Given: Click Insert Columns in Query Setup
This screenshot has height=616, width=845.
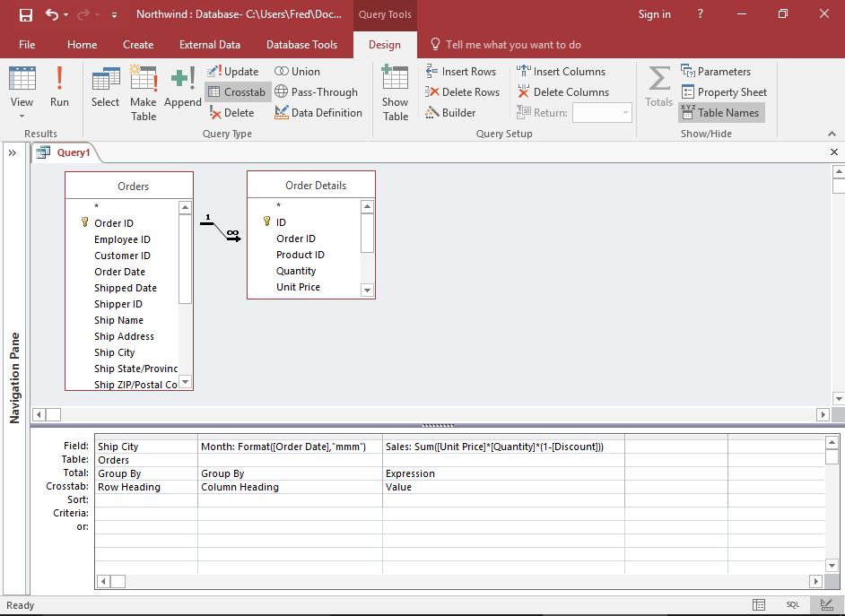Looking at the screenshot, I should point(561,72).
